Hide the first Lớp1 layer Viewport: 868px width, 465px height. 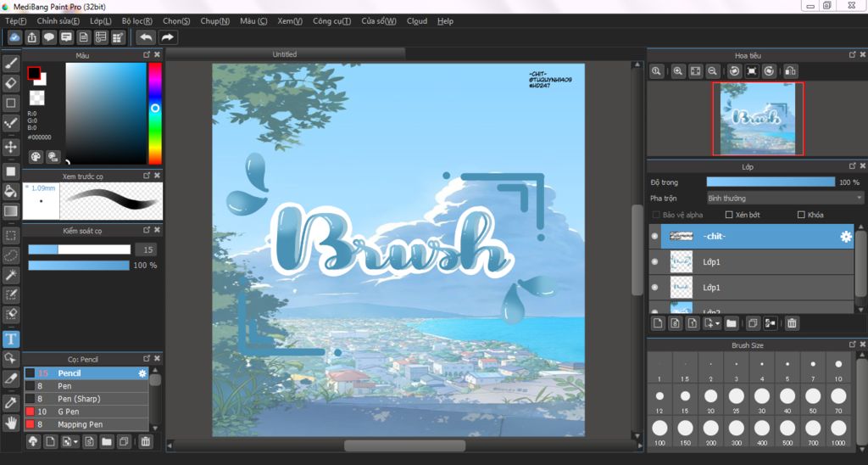(655, 261)
